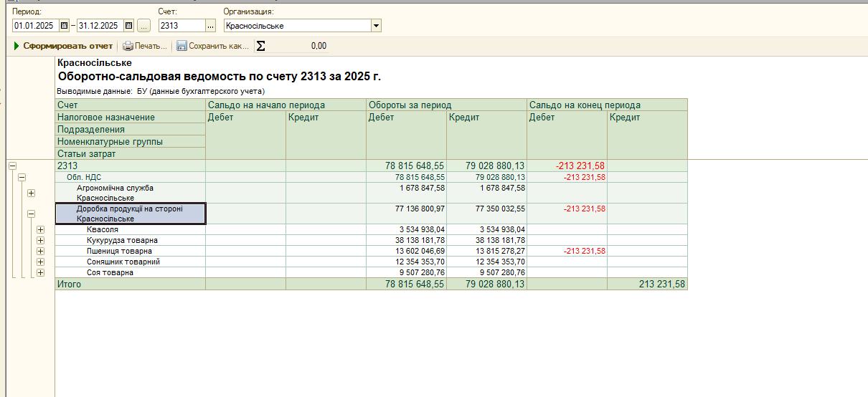
Task: Click the Налоговое назначение header
Action: click(131, 117)
